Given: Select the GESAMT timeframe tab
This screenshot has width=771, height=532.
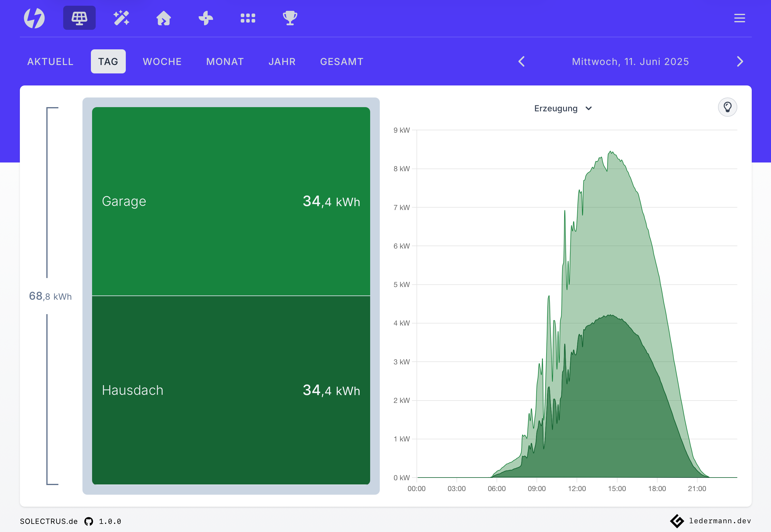Looking at the screenshot, I should click(x=342, y=62).
